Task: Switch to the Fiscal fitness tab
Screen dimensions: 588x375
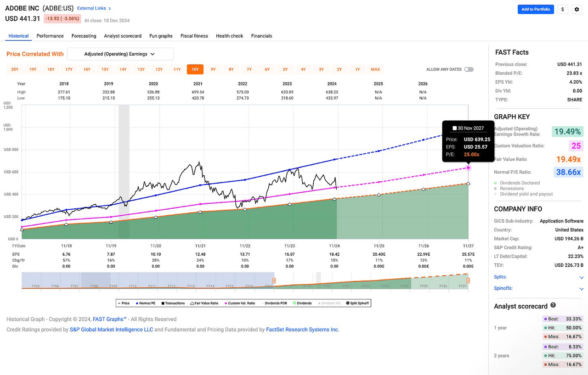Action: [194, 36]
